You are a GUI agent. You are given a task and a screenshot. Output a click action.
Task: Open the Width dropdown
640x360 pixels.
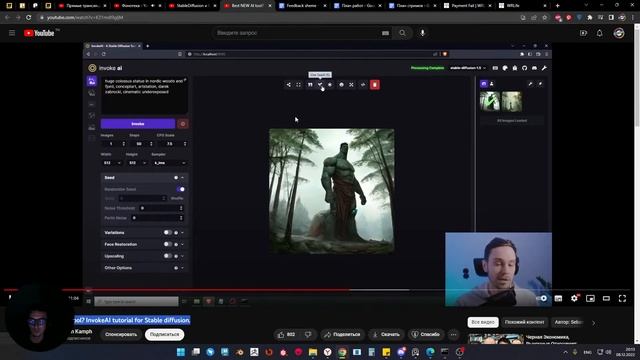[x=112, y=163]
